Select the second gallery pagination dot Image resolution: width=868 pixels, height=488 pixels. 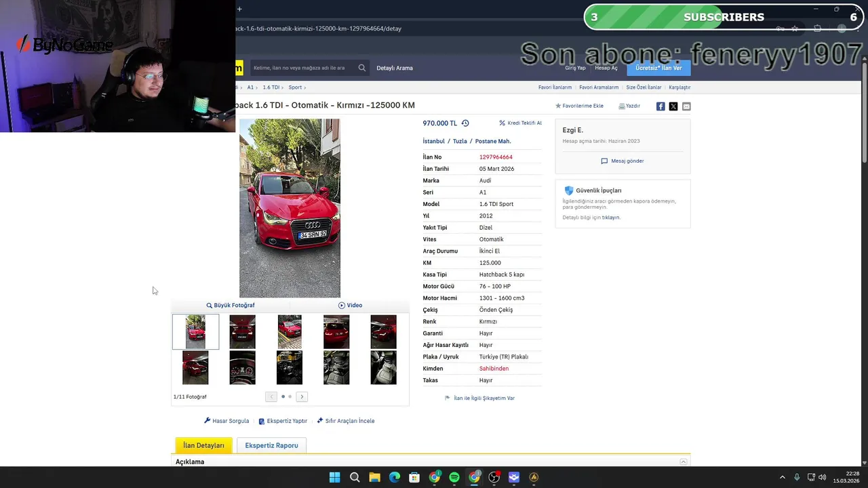click(x=290, y=396)
